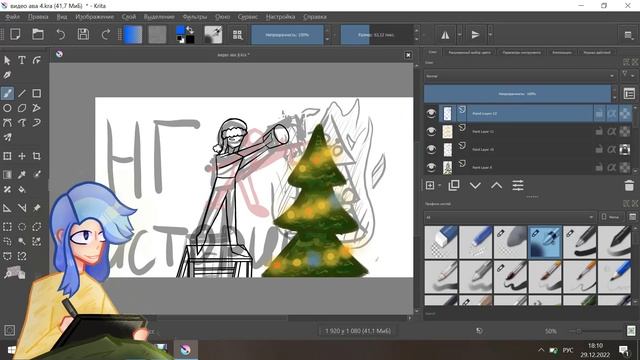Viewport: 640px width, 360px height.
Task: Activate the Transform tool
Action: (7, 156)
